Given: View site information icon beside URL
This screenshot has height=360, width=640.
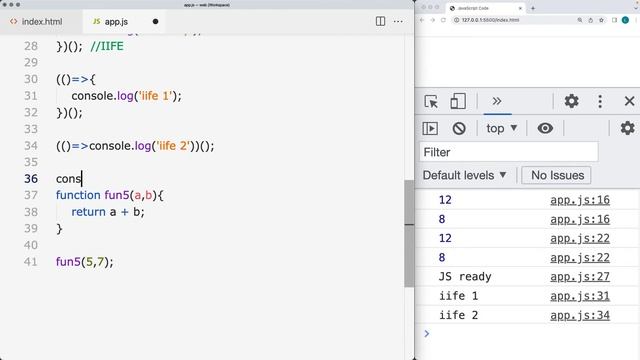Looking at the screenshot, I should click(x=457, y=20).
